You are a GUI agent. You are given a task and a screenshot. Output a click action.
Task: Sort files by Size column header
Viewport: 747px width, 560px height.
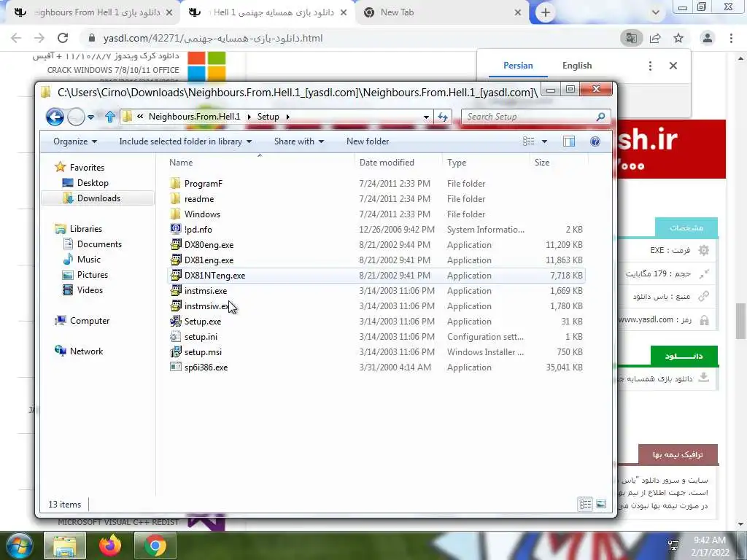point(542,163)
